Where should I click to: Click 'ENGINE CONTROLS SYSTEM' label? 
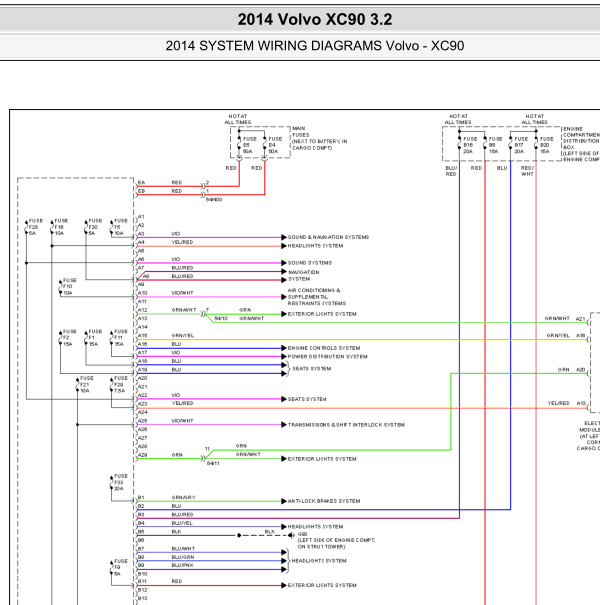point(324,348)
